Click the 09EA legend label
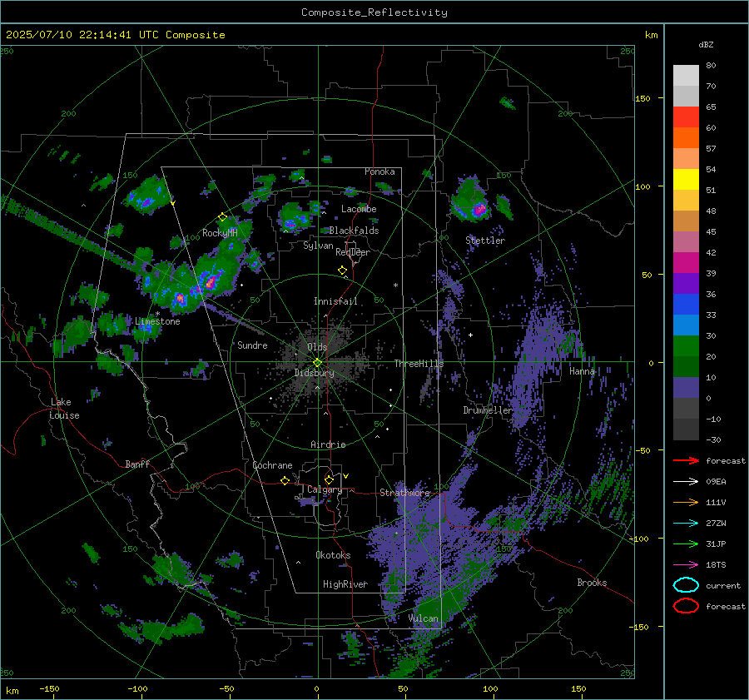Screen dimensions: 749x700 [x=716, y=482]
